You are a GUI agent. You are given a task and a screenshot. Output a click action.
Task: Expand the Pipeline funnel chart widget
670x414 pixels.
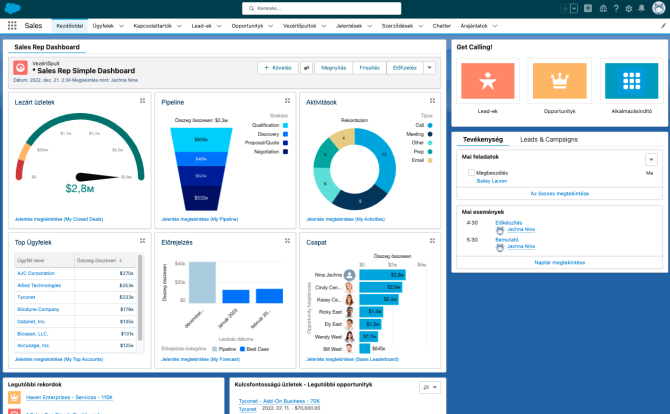click(x=288, y=101)
